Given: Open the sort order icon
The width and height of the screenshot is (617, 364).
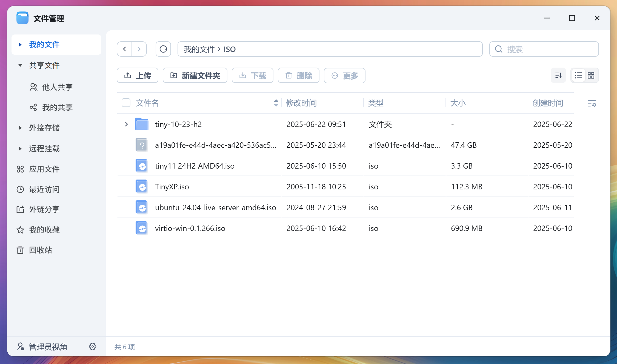Looking at the screenshot, I should [558, 75].
